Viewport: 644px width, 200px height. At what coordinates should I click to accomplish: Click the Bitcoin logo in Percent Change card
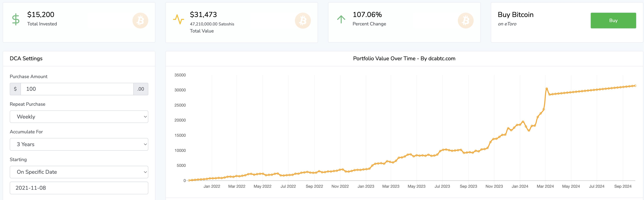tap(466, 21)
